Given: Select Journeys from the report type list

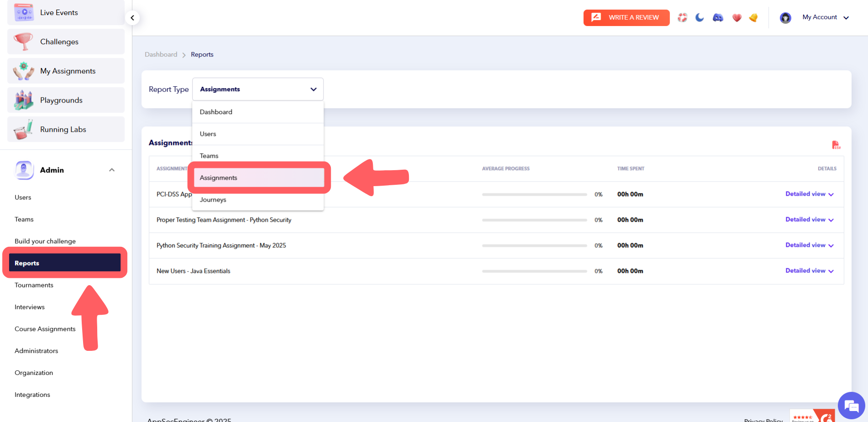Looking at the screenshot, I should (x=213, y=200).
